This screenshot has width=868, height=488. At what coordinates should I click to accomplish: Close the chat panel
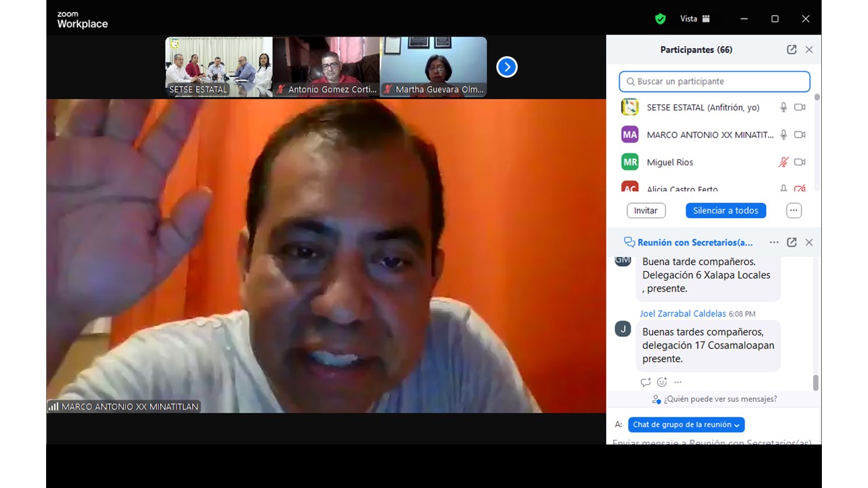809,242
